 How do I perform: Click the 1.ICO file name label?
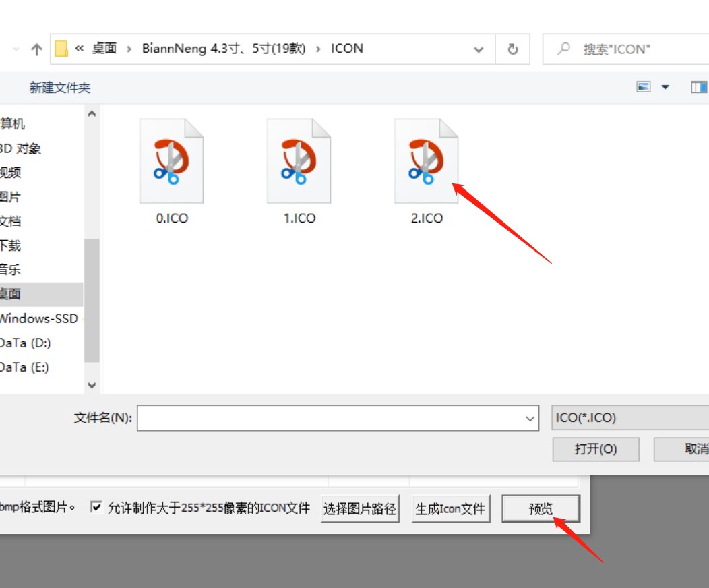pyautogui.click(x=299, y=218)
